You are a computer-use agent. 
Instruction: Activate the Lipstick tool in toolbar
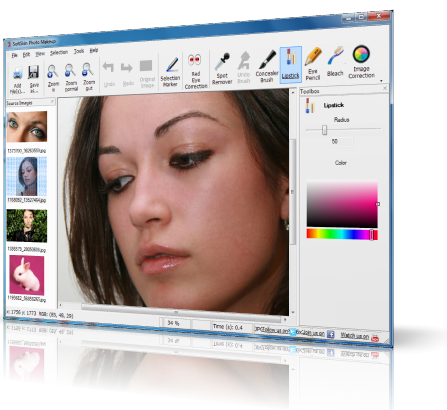291,64
